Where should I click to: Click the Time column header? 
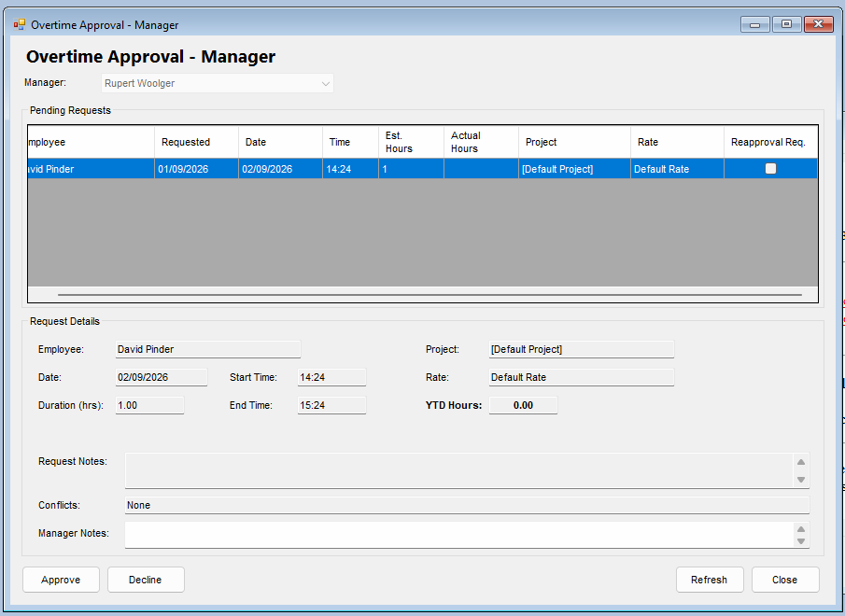(350, 142)
